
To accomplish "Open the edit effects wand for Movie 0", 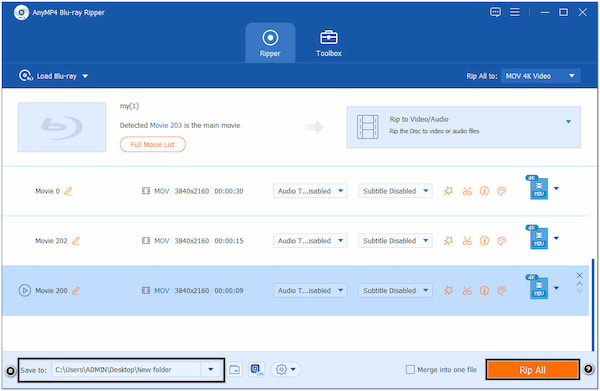I will [448, 191].
